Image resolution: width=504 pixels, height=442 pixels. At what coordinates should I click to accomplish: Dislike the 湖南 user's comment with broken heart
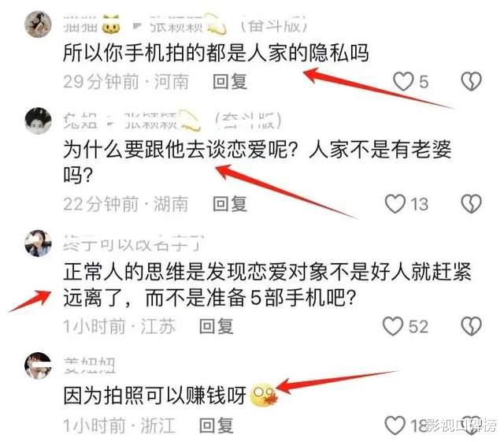tap(471, 204)
